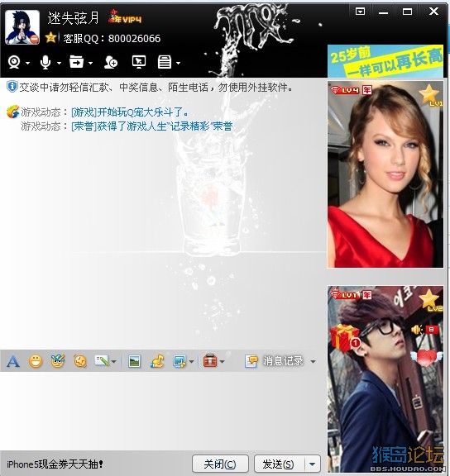
Task: Click the security shield warning icon
Action: coord(12,87)
